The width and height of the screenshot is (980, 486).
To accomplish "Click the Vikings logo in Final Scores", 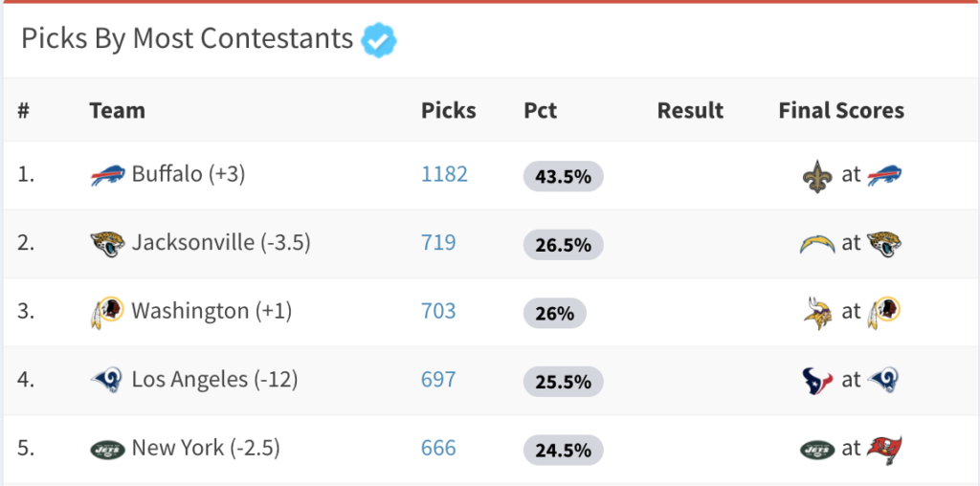I will click(x=817, y=313).
